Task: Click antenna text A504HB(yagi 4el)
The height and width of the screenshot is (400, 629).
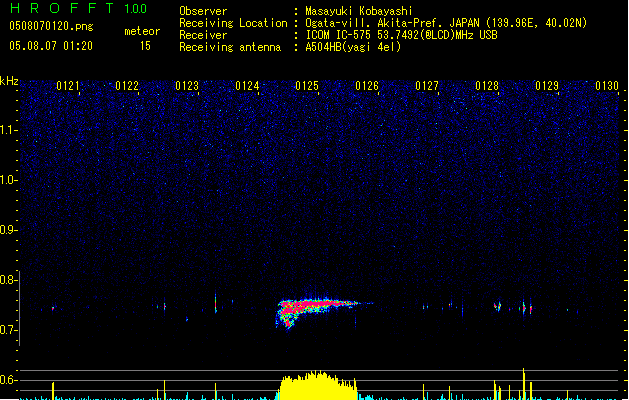Action: [x=353, y=47]
